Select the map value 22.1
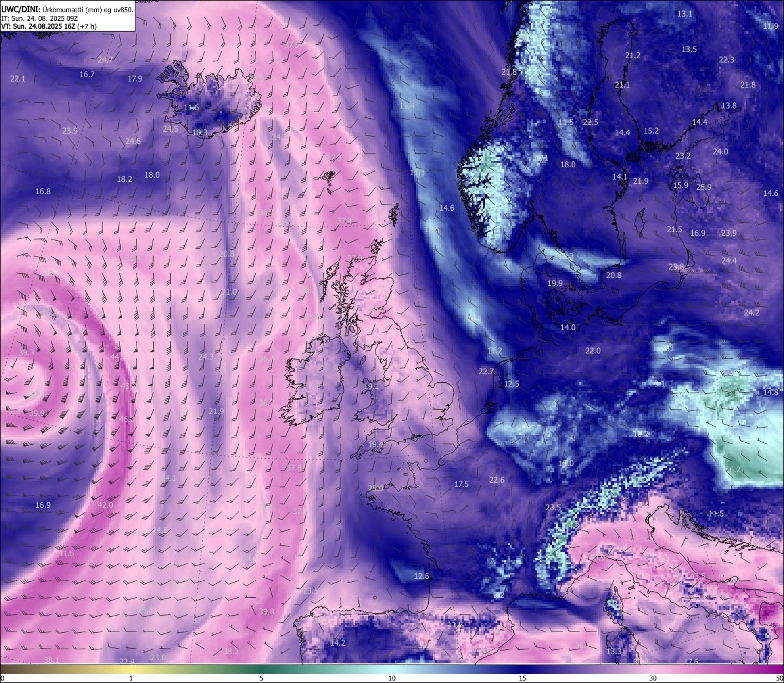 18,78
